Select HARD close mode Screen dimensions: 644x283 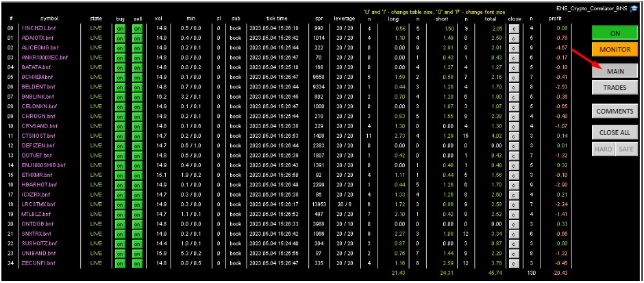coord(604,149)
